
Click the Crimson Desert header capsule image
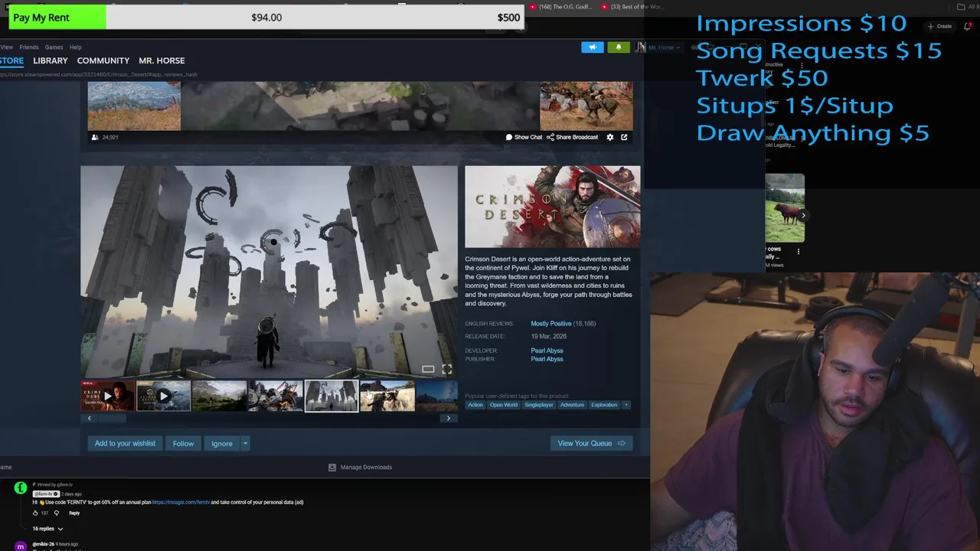[x=552, y=207]
